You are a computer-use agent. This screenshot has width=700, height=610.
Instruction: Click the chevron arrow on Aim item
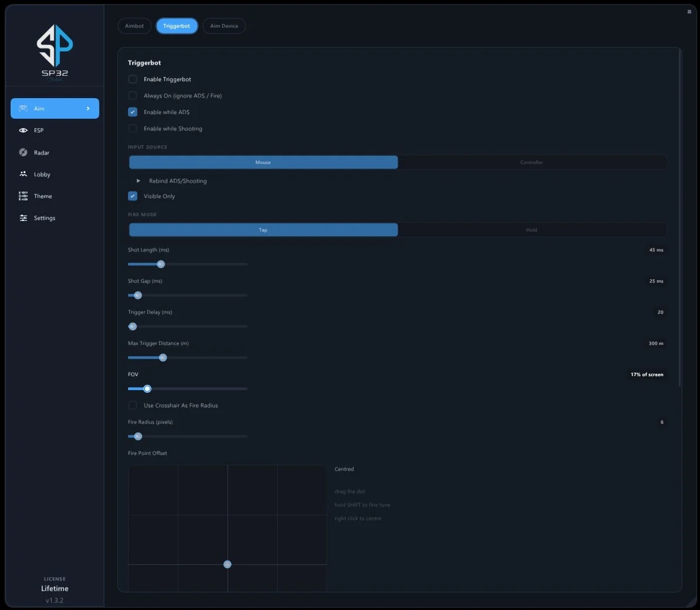pyautogui.click(x=88, y=108)
